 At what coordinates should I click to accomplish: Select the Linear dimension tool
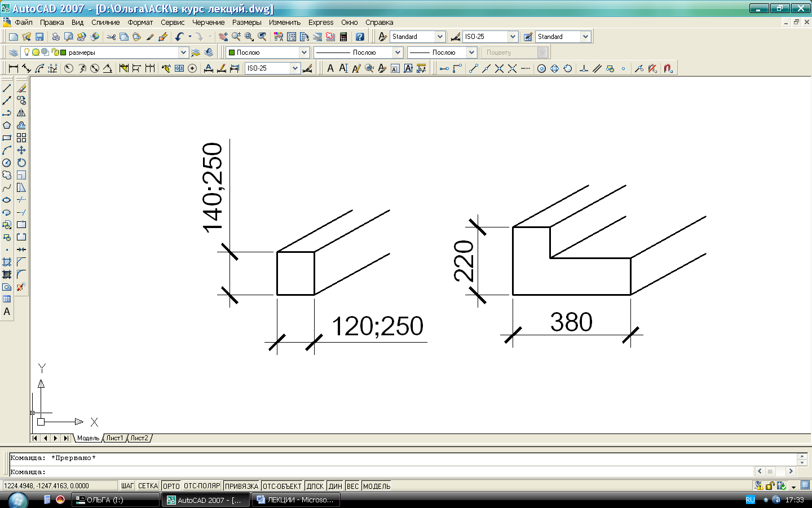tap(14, 68)
